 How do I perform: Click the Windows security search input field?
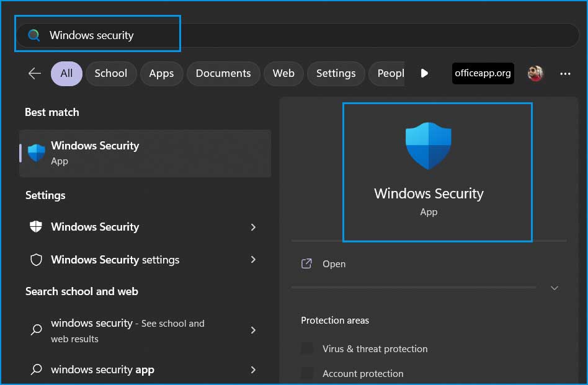pos(298,35)
